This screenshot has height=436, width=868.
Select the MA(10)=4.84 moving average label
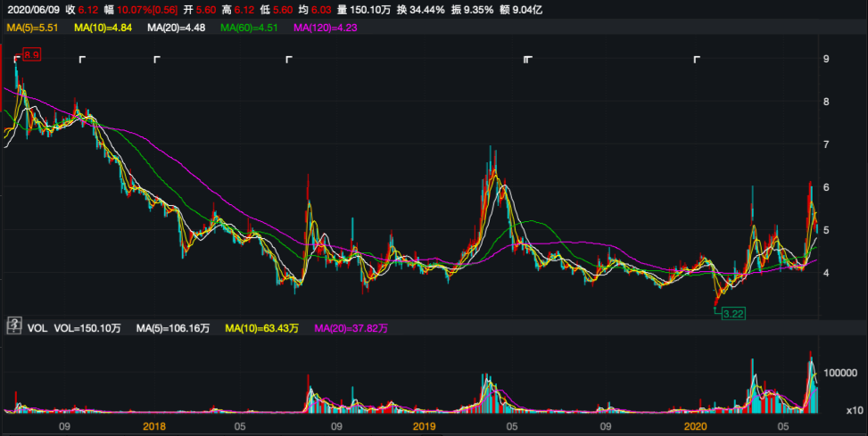[103, 28]
